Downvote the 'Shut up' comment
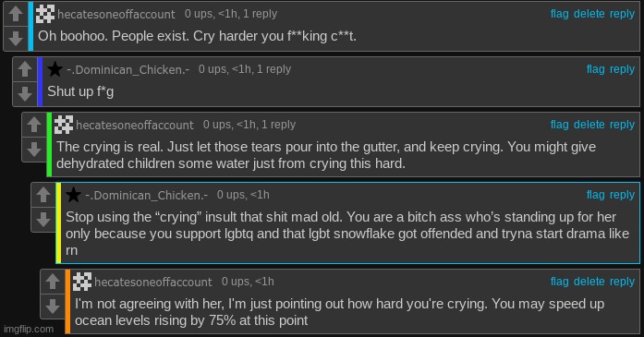 pyautogui.click(x=25, y=93)
